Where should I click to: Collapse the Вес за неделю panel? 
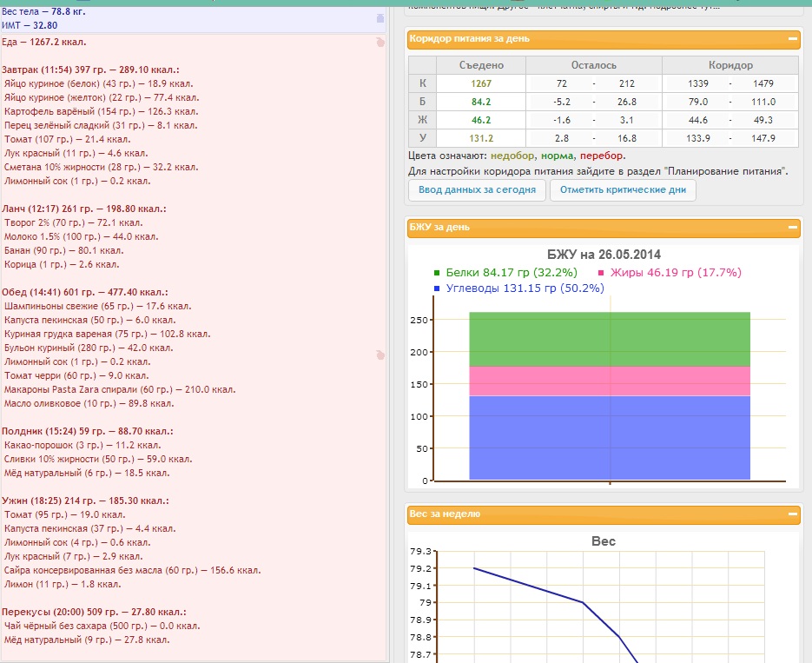click(793, 514)
